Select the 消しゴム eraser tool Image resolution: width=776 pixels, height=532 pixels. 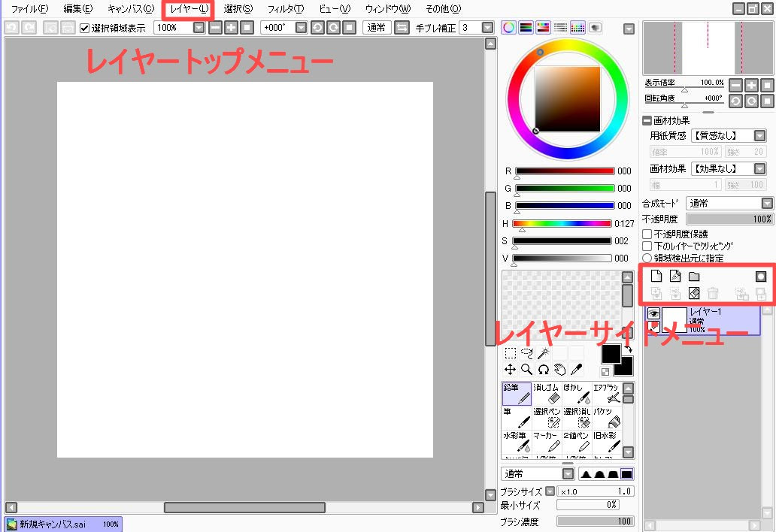pos(547,394)
